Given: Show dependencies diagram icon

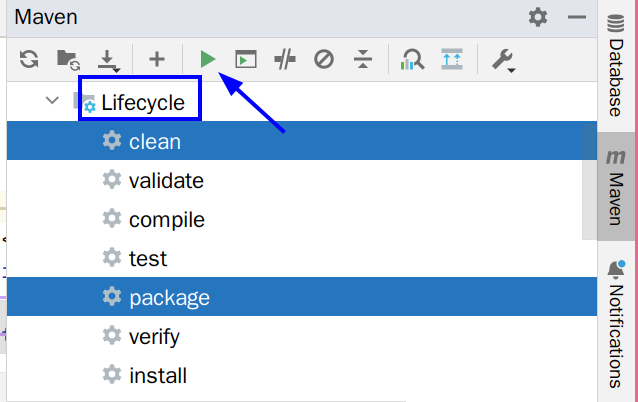Looking at the screenshot, I should (452, 59).
